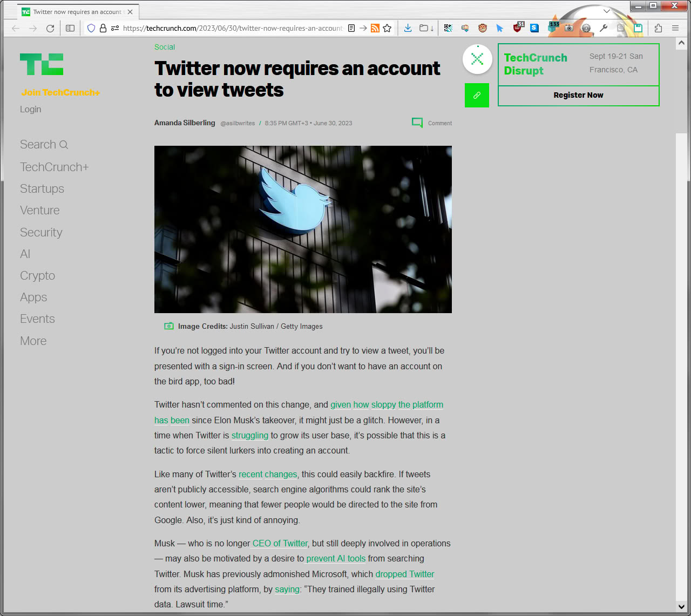Follow the 'CEO of Twitter' link

click(280, 544)
